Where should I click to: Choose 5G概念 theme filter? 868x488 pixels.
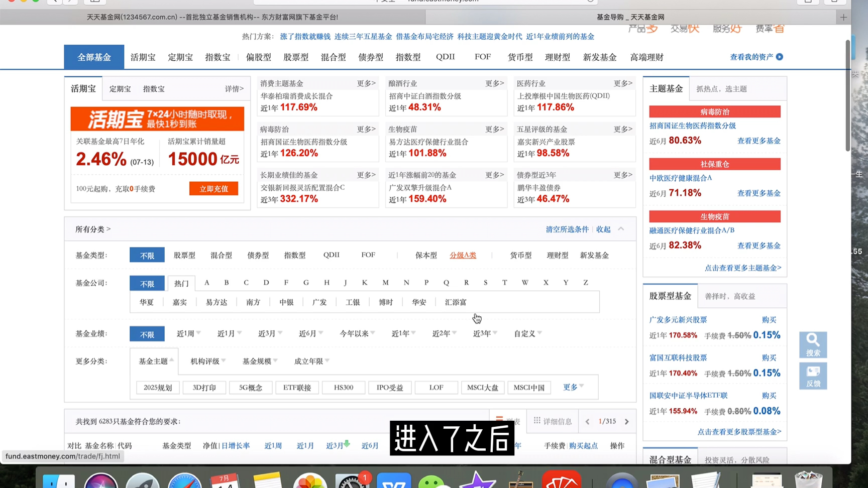click(x=251, y=388)
